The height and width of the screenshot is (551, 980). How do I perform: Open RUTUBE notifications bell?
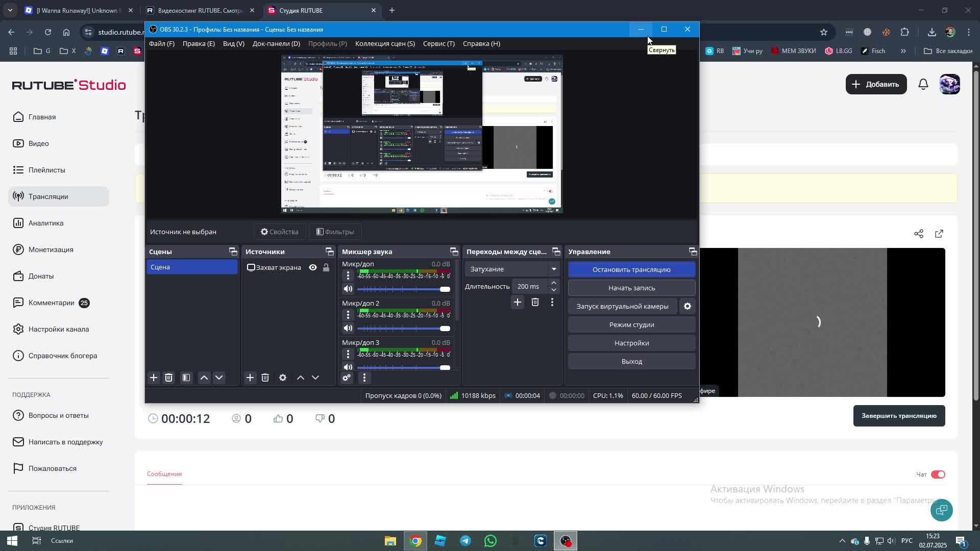tap(923, 84)
